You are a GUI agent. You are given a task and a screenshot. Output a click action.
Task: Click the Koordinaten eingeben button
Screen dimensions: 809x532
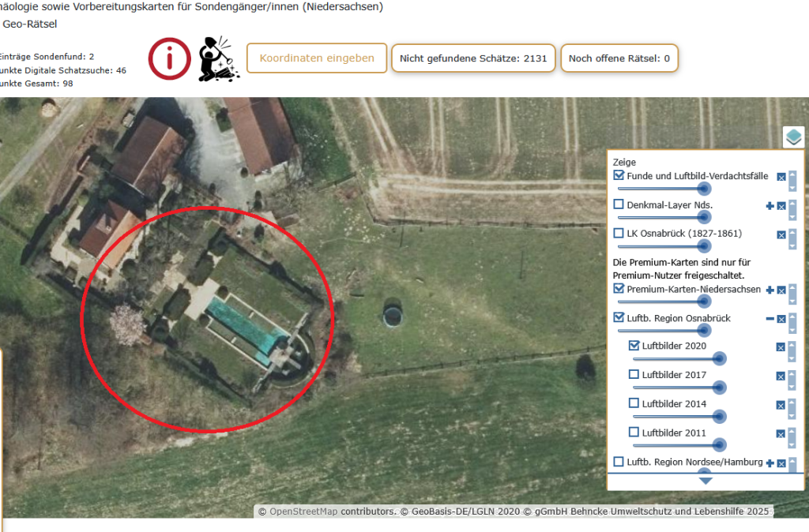(317, 58)
